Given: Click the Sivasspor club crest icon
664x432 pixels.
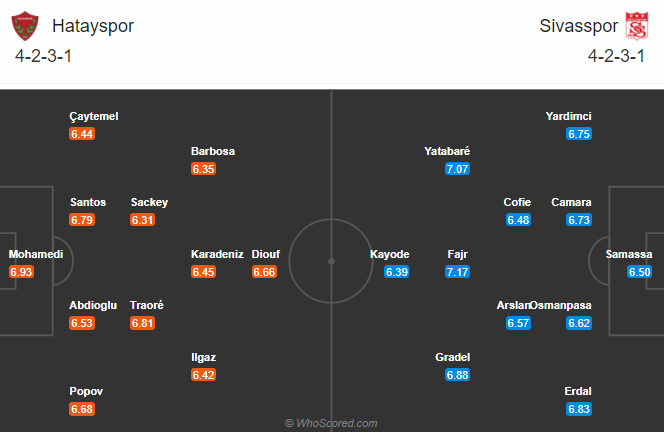Looking at the screenshot, I should tap(637, 26).
